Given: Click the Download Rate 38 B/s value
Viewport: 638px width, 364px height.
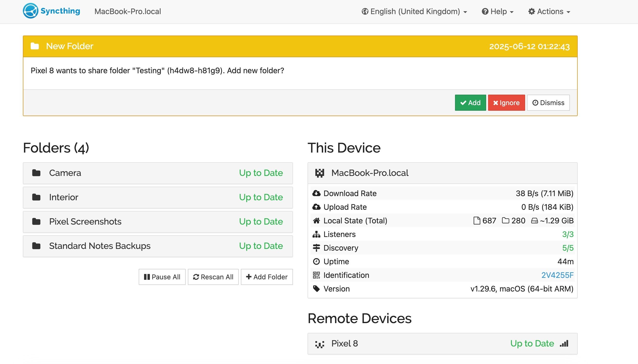Looking at the screenshot, I should click(544, 193).
